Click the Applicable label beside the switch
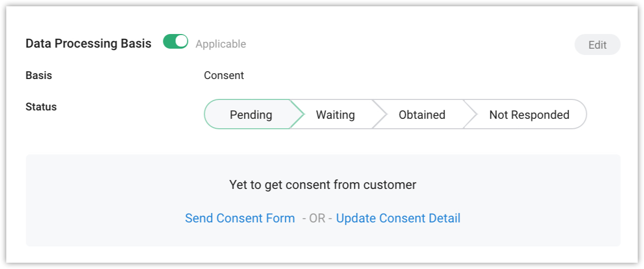 click(220, 44)
